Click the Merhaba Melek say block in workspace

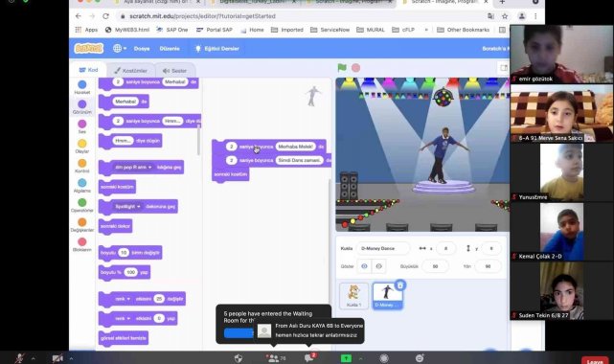tap(269, 147)
